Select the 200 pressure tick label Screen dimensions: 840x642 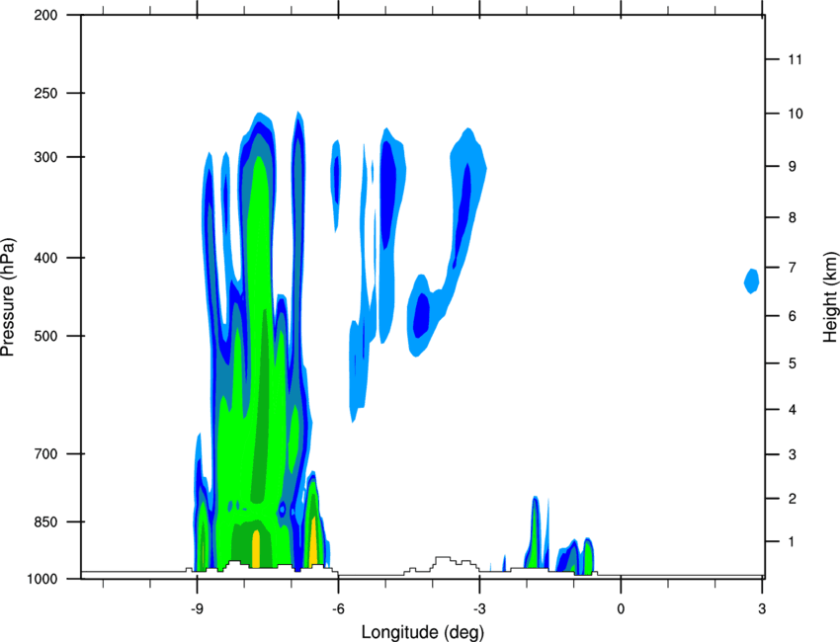(45, 15)
